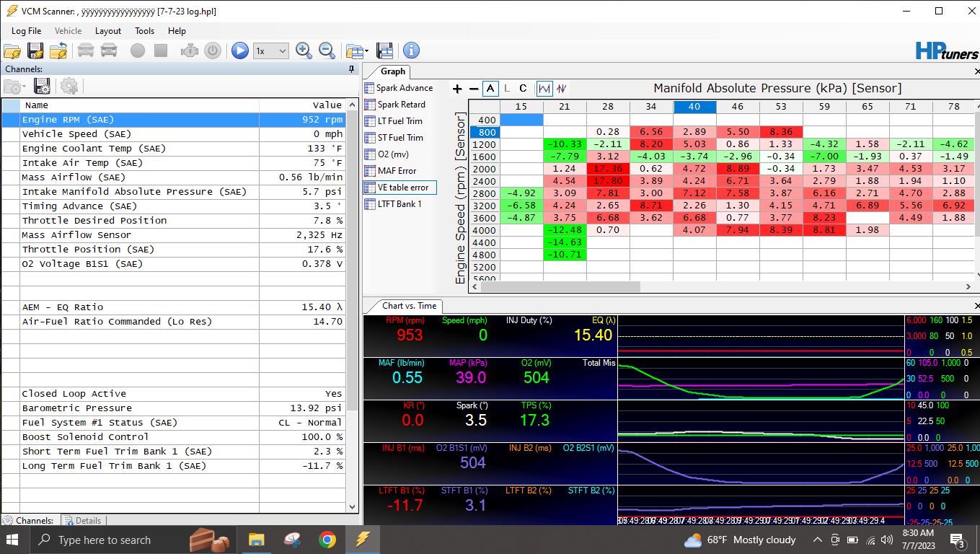Play the log with the blue play button
Image resolution: width=980 pixels, height=554 pixels.
click(x=240, y=50)
